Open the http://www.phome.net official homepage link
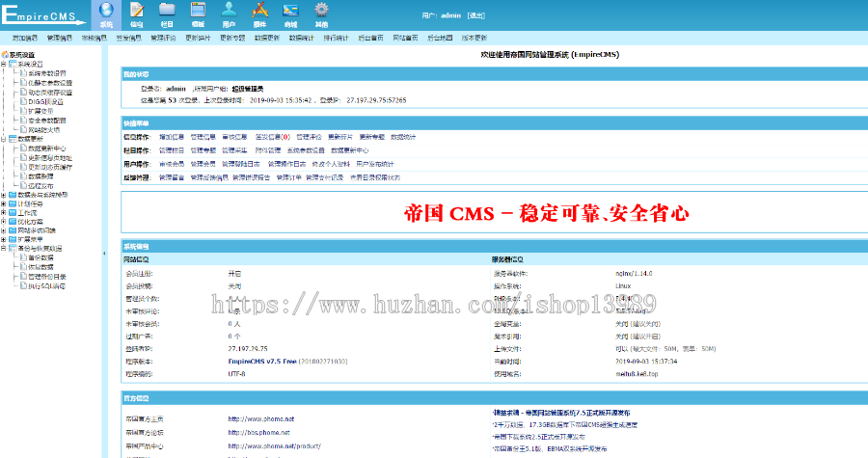This screenshot has width=868, height=458. [x=261, y=418]
